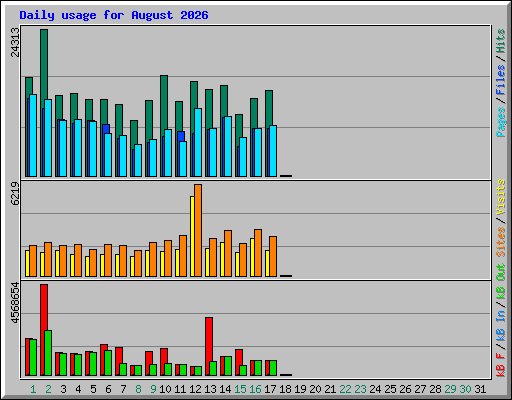Screen dimensions: 512x400
Task: Click day 28 on the x-axis
Action: tap(435, 389)
